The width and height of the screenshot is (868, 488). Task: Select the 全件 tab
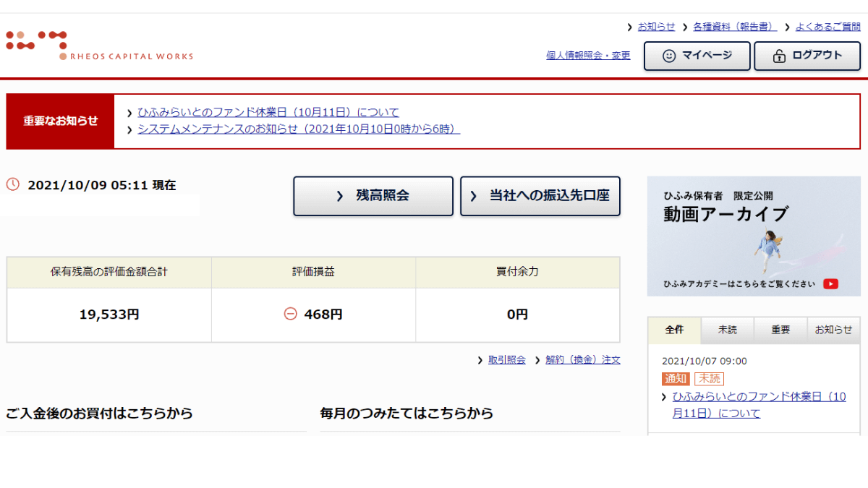coord(674,330)
